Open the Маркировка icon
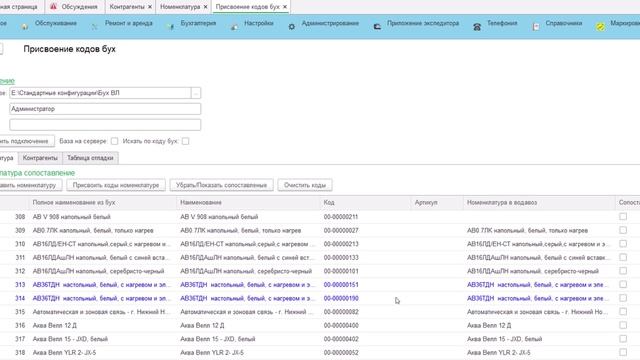 pyautogui.click(x=600, y=27)
